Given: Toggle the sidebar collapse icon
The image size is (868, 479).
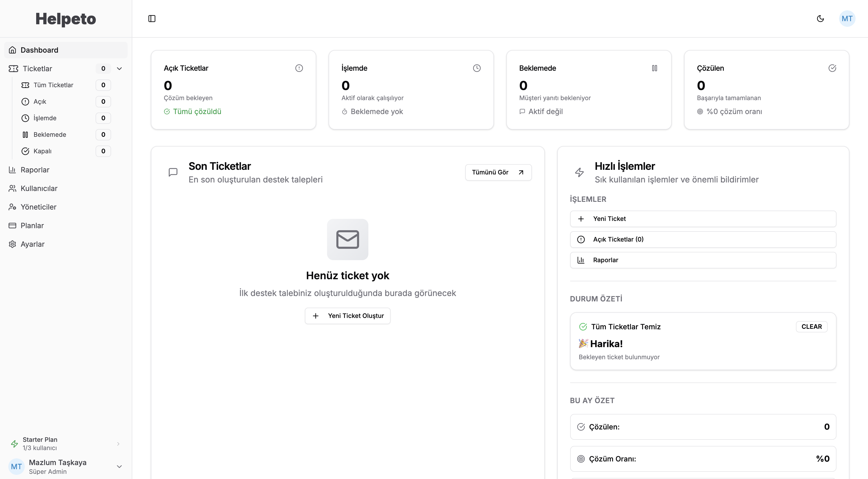Looking at the screenshot, I should (x=152, y=19).
